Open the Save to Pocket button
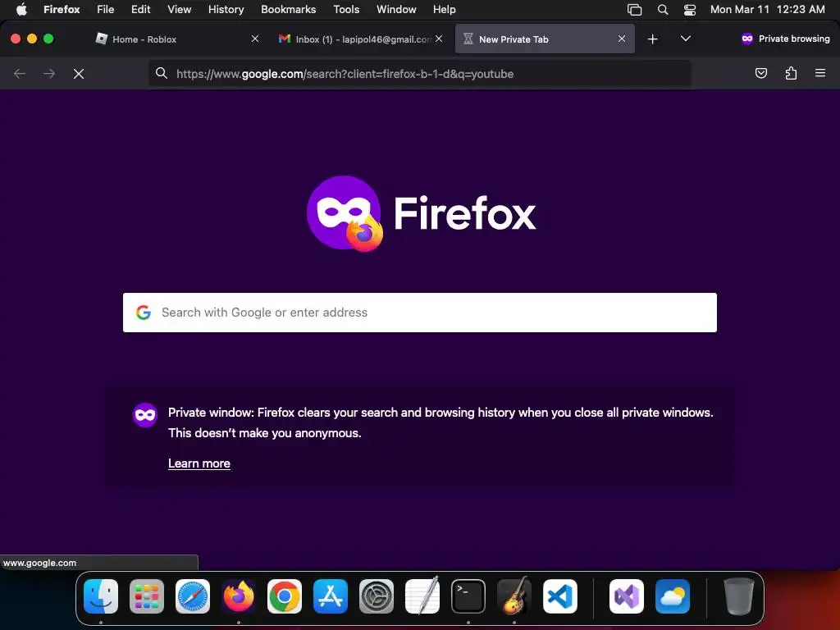840x630 pixels. [760, 73]
